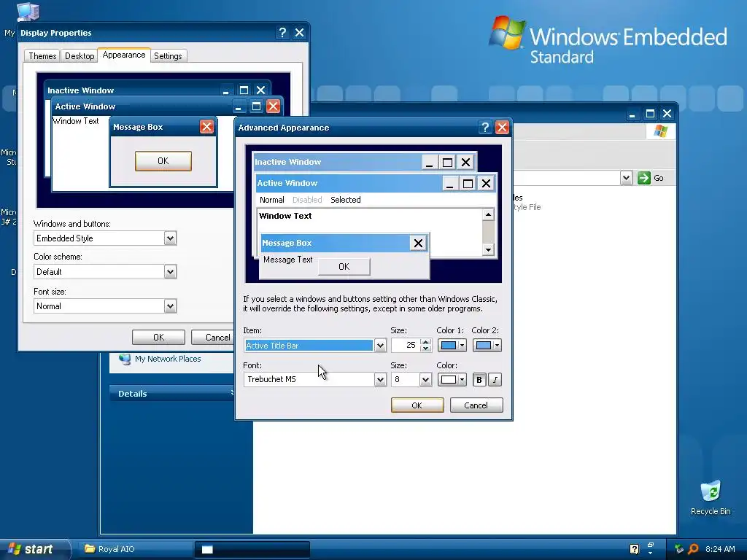Switch to the Desktop tab

coord(80,55)
